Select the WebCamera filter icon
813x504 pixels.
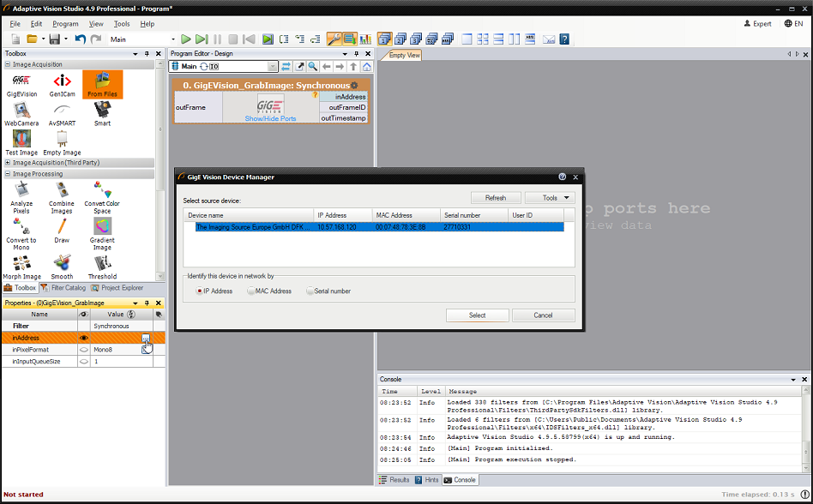coord(21,112)
